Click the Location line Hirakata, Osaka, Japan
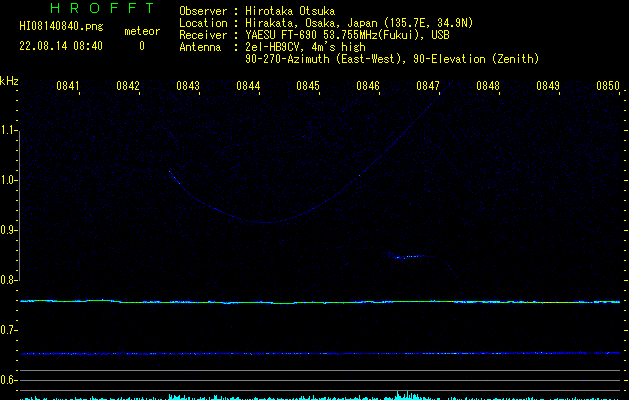Viewport: 629px width, 400px height. coord(359,23)
